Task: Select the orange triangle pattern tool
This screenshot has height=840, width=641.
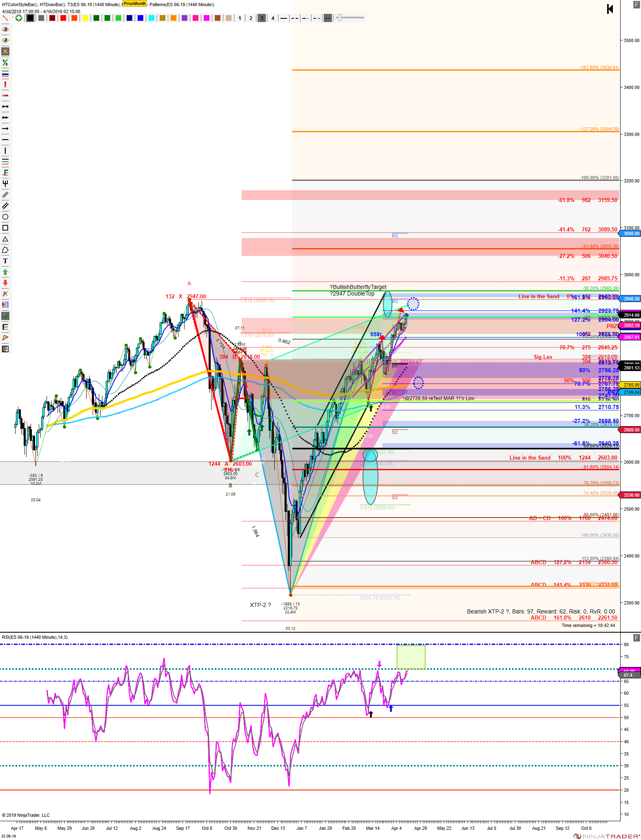Action: (5, 338)
